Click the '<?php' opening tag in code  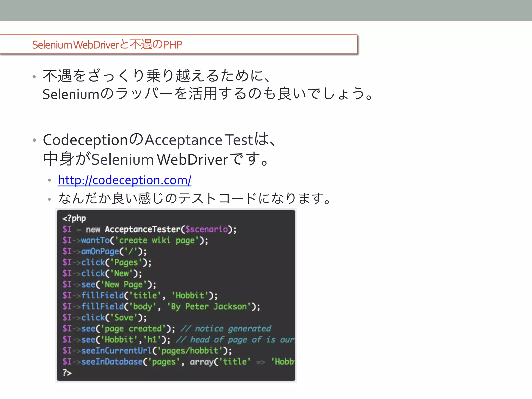coord(74,218)
